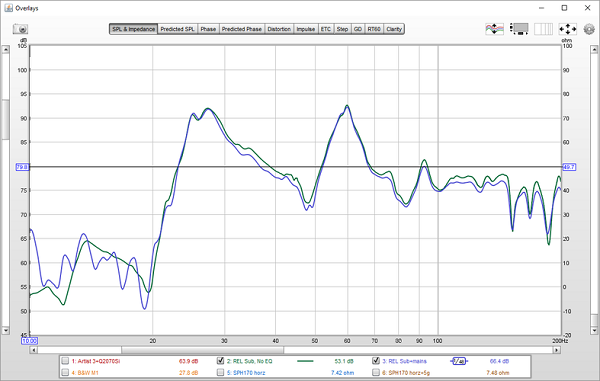Click the 6: SPH170 horz+5g trace label
Image resolution: width=600 pixels, height=381 pixels.
click(406, 373)
